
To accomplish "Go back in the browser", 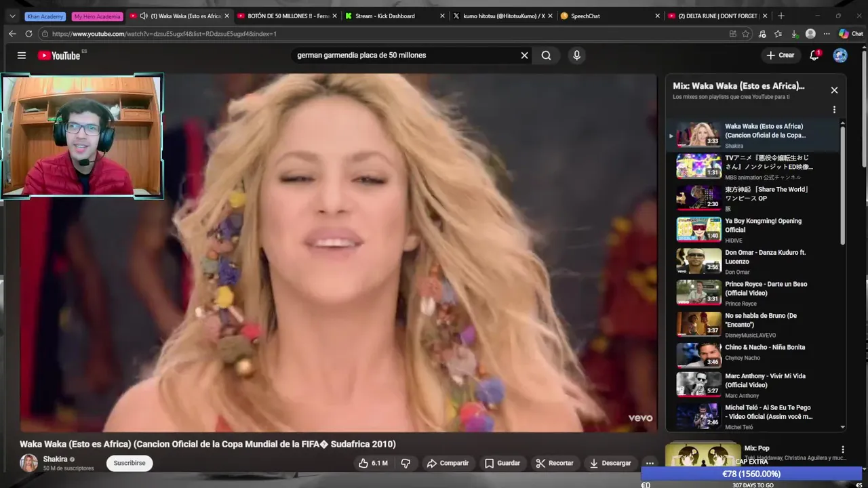I will (12, 33).
